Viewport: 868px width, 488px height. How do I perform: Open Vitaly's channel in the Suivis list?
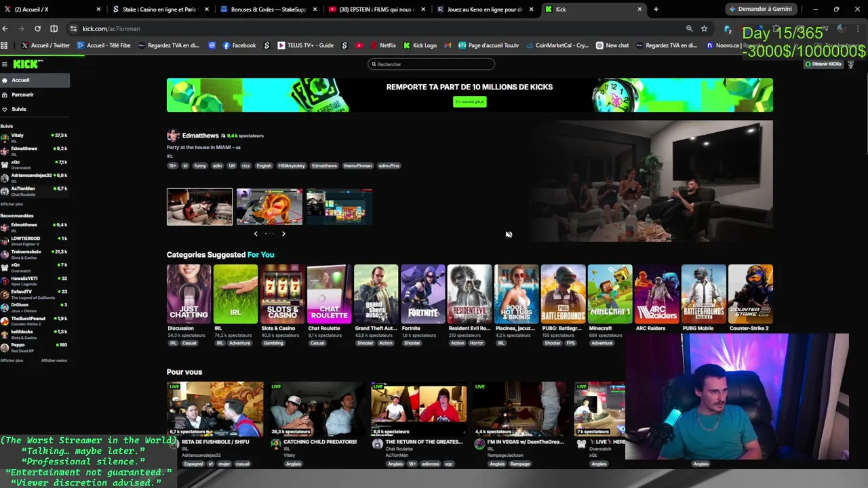(34, 137)
